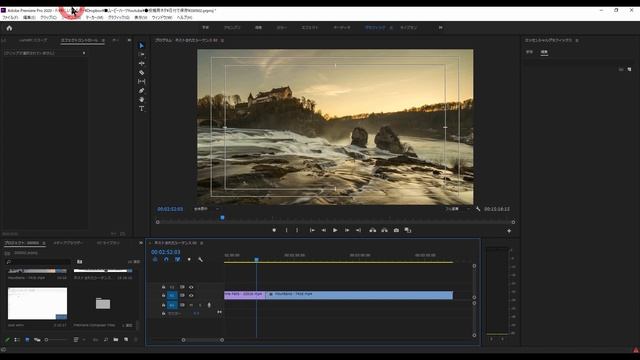Switch to the Effects workspace tab
The height and width of the screenshot is (360, 640).
(310, 28)
